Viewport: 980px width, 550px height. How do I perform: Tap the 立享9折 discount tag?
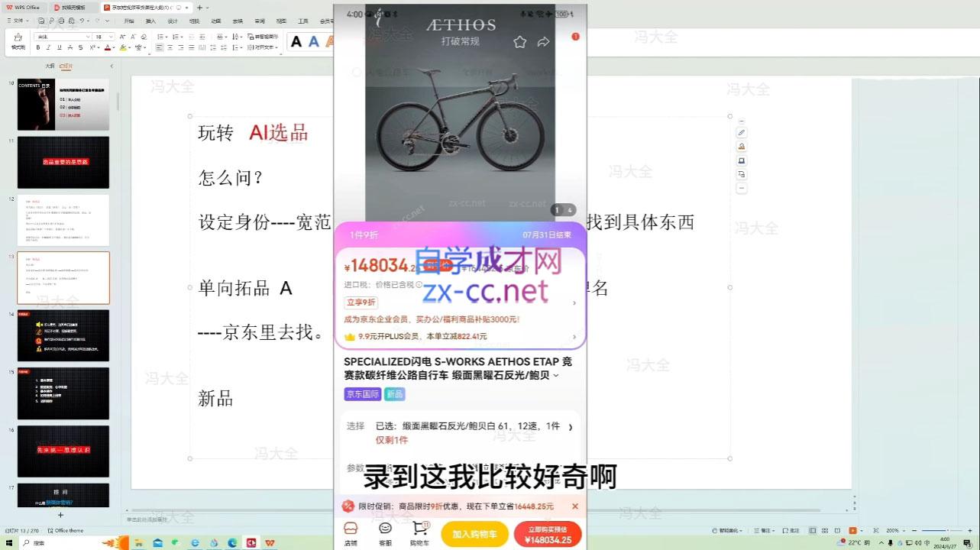tap(361, 302)
